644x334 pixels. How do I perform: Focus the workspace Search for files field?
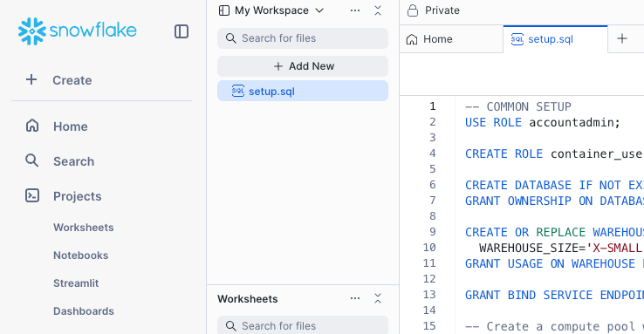[303, 38]
